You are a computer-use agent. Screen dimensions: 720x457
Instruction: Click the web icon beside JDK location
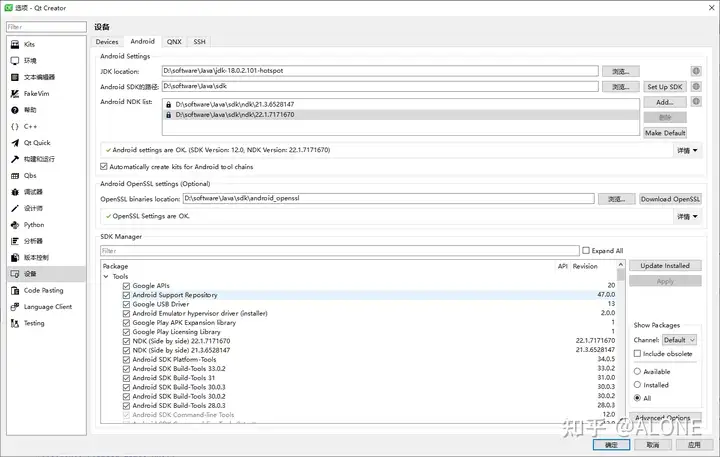[x=696, y=71]
